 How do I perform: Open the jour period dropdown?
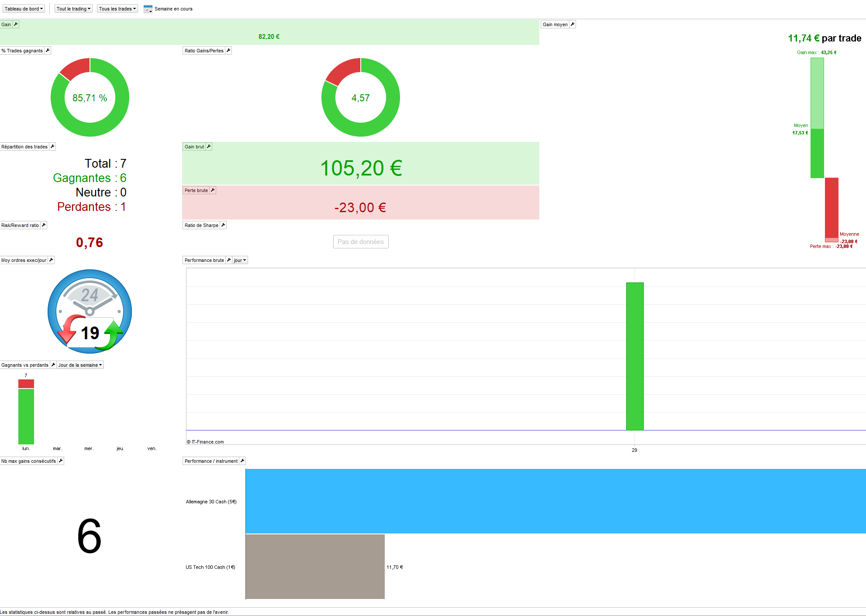click(240, 260)
